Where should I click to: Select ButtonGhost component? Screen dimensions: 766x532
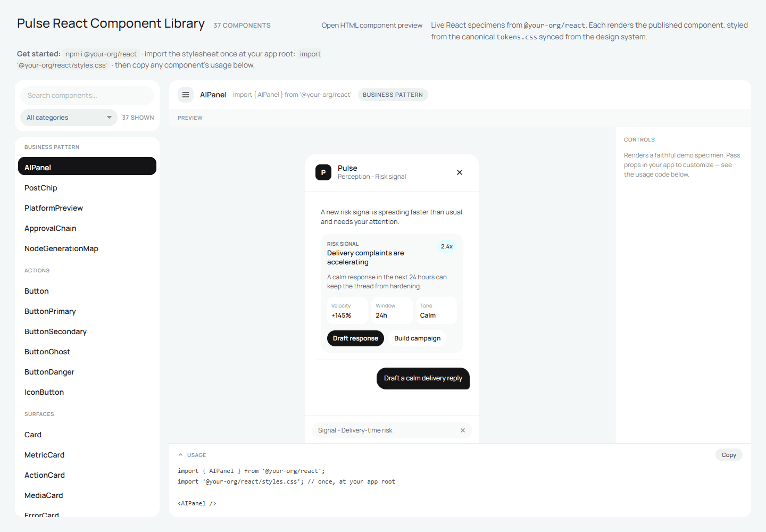click(x=87, y=352)
